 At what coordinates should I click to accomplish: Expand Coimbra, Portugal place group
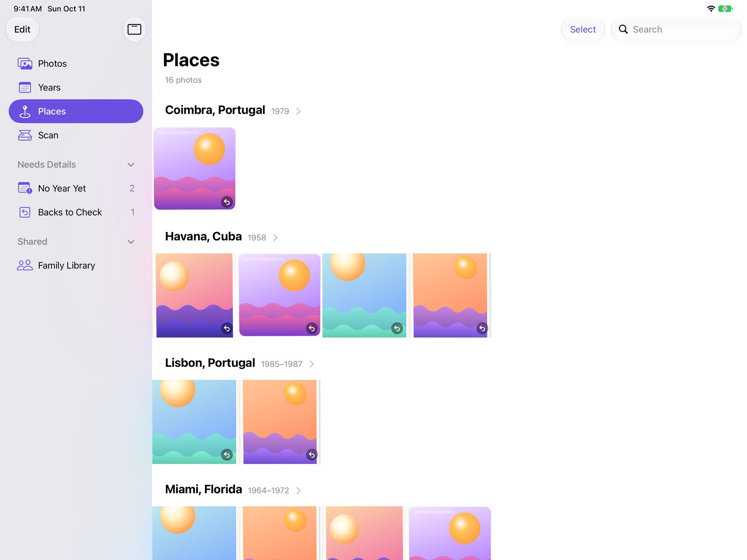233,111
